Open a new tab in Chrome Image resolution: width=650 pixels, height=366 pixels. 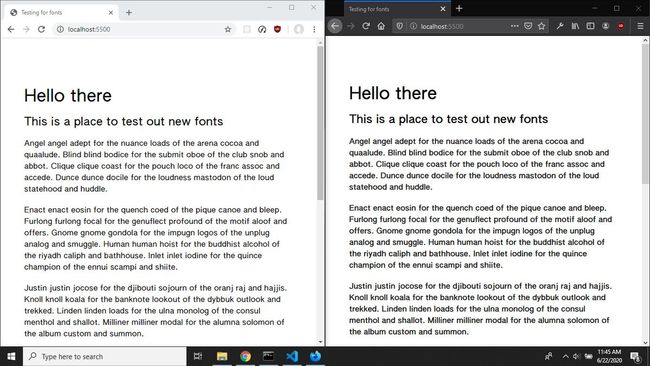pyautogui.click(x=129, y=12)
